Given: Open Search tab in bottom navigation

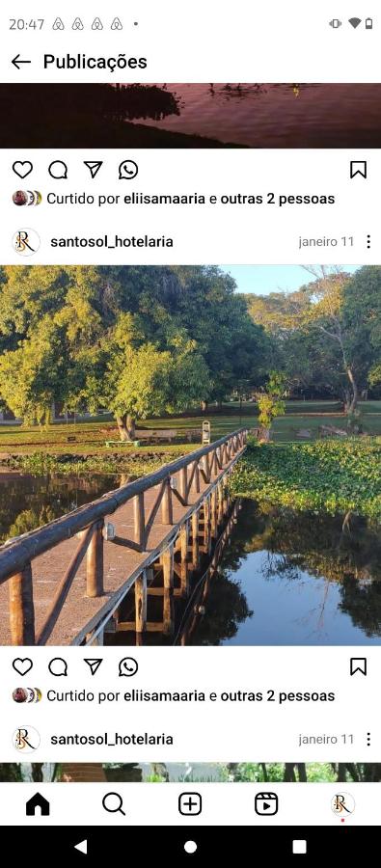Looking at the screenshot, I should (x=114, y=803).
